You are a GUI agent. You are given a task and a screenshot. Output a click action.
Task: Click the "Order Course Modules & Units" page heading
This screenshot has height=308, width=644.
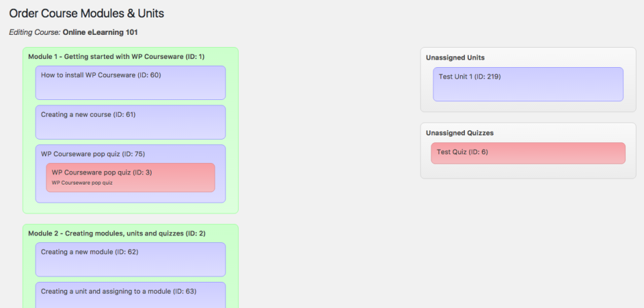coord(87,13)
